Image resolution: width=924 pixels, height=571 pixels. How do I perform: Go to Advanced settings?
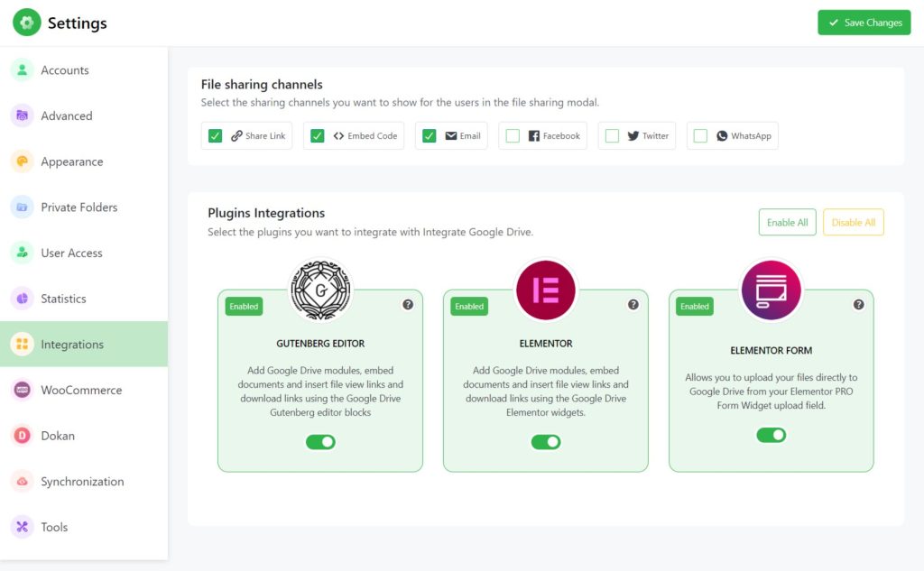tap(84, 115)
